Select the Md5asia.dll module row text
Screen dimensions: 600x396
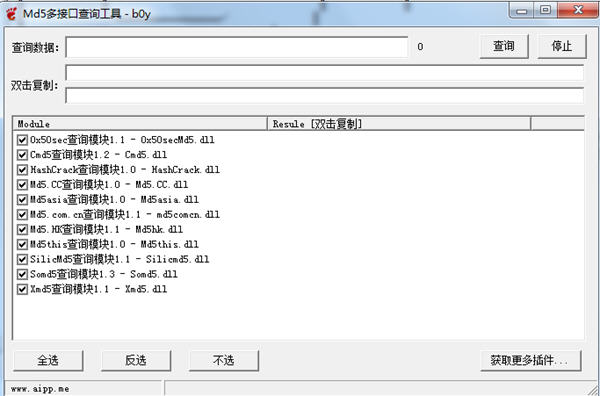(114, 200)
